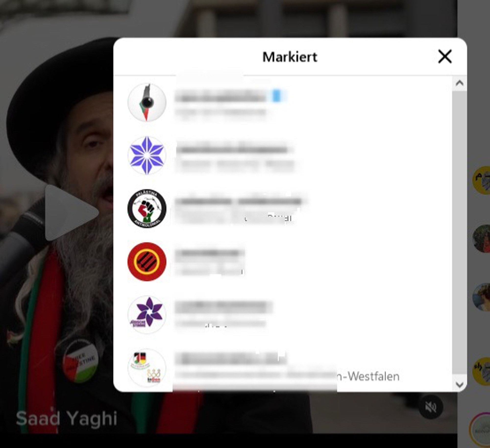Click the Palästina Antikolonial fist logo
Viewport: 490px width, 448px height.
click(x=147, y=209)
